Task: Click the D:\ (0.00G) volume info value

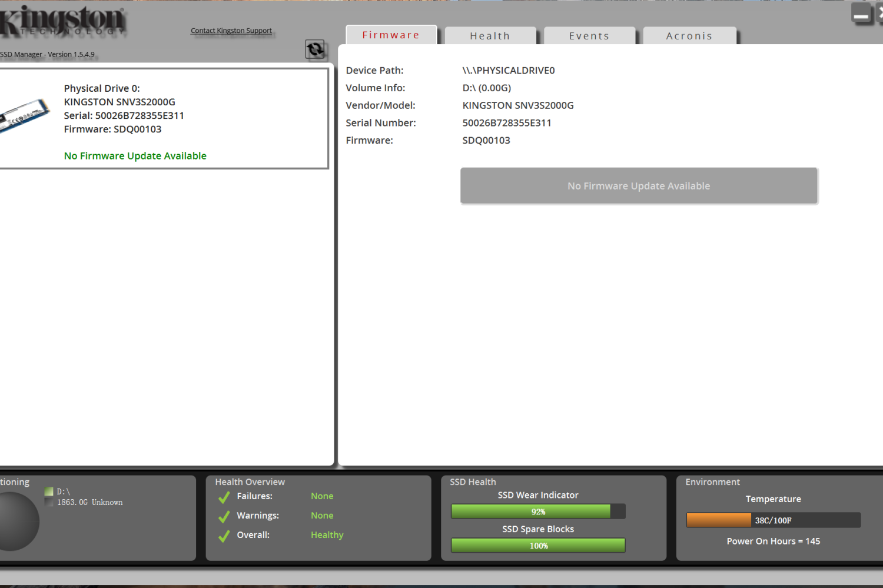Action: pyautogui.click(x=487, y=88)
